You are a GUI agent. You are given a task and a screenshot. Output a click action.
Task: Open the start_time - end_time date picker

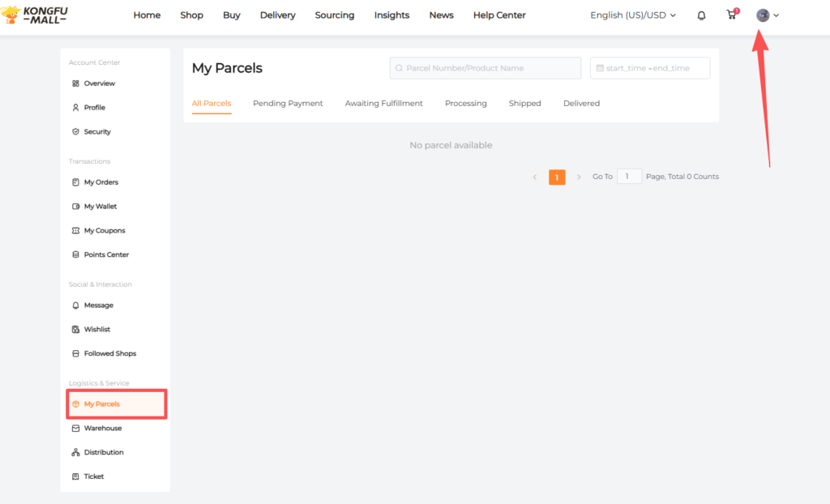click(x=649, y=68)
